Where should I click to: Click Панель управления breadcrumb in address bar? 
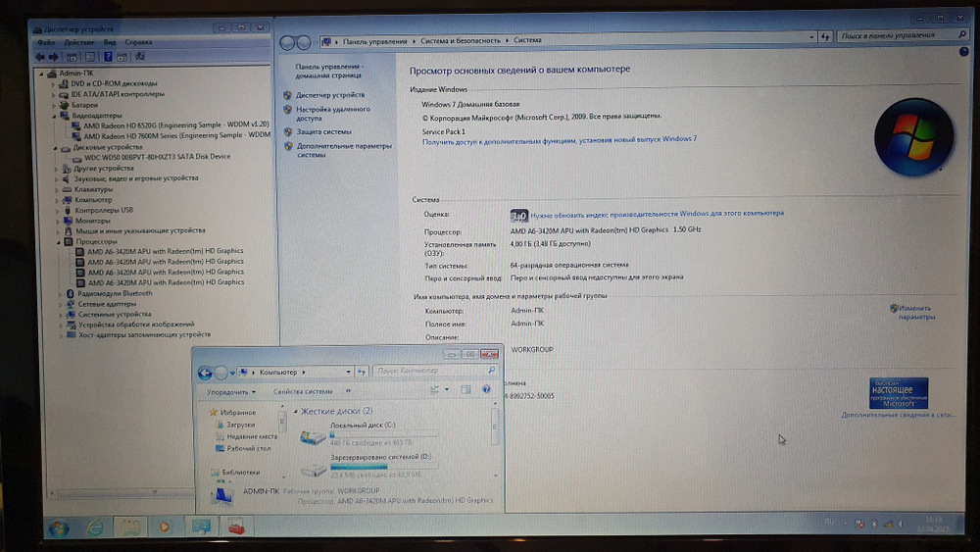coord(374,41)
